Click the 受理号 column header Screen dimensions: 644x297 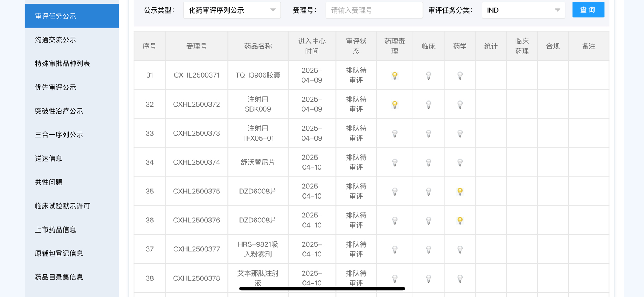[x=196, y=46]
